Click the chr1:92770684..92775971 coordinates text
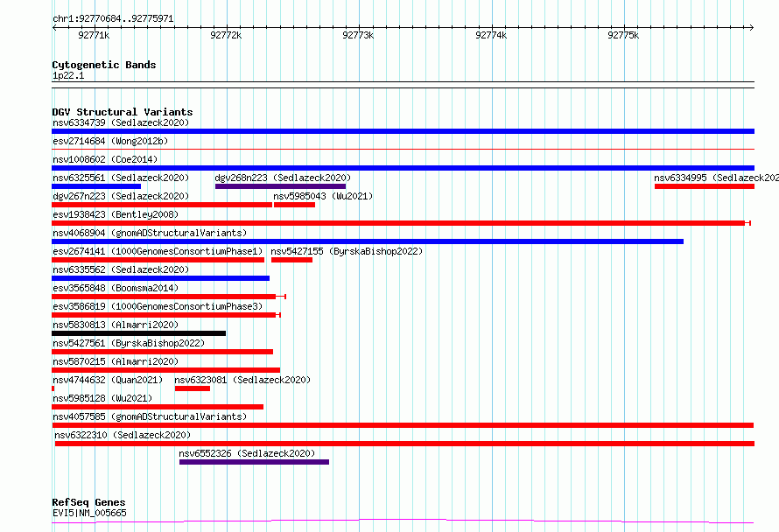 (x=113, y=19)
